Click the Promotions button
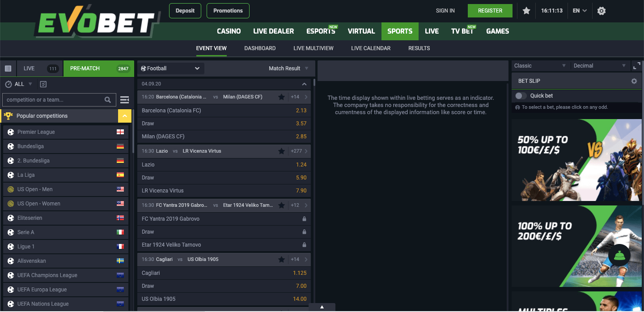 228,11
